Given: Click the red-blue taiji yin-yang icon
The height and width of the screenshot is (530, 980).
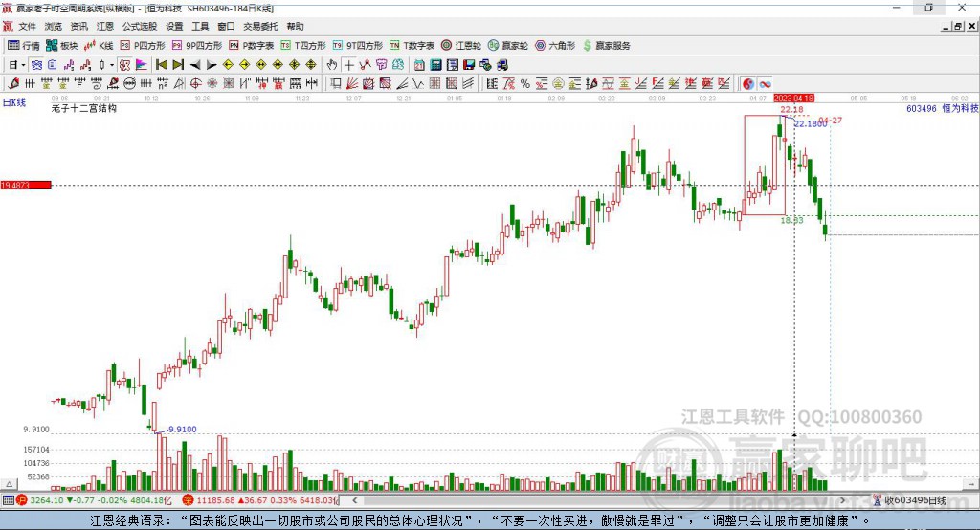Looking at the screenshot, I should [748, 84].
